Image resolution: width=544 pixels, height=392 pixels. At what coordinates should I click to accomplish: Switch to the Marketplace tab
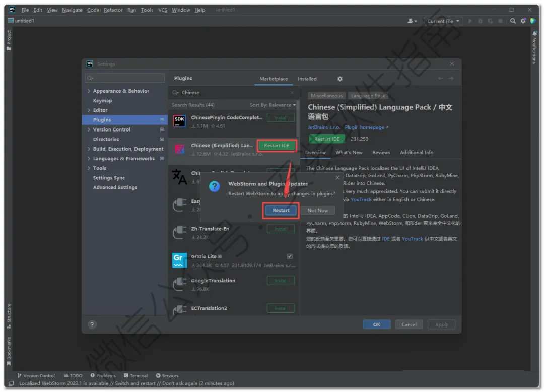pos(274,79)
